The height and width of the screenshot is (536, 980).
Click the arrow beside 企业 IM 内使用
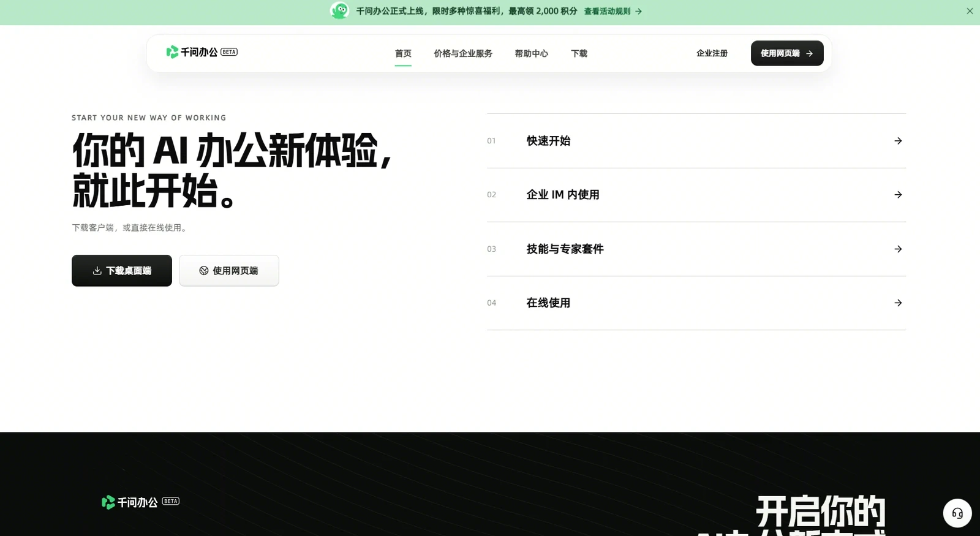[898, 195]
